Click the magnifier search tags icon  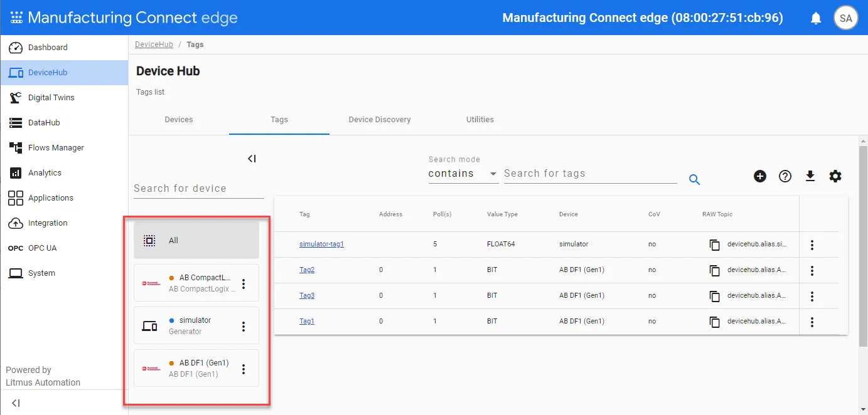(x=694, y=180)
